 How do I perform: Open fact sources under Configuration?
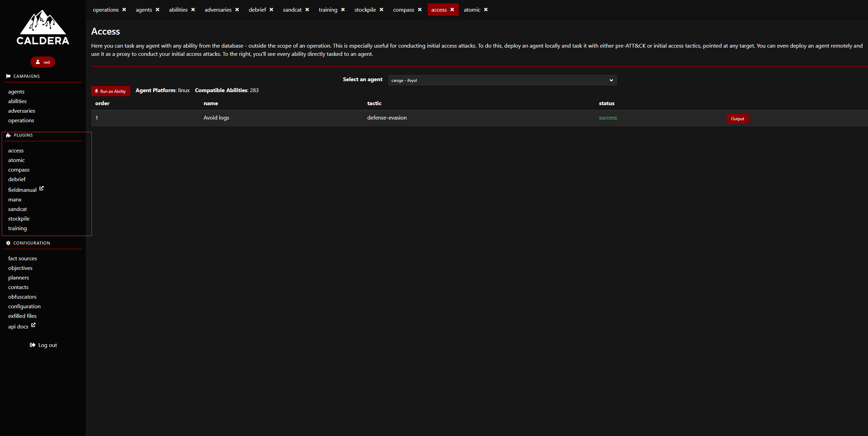click(23, 258)
